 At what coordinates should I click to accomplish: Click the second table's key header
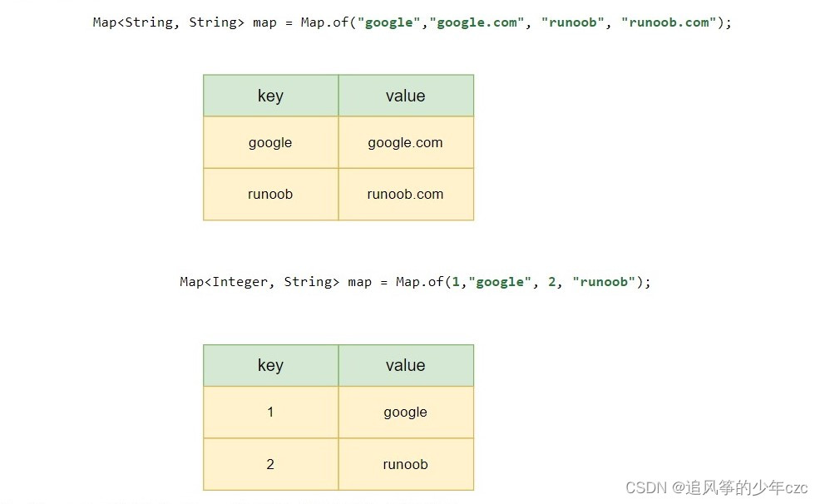[271, 365]
